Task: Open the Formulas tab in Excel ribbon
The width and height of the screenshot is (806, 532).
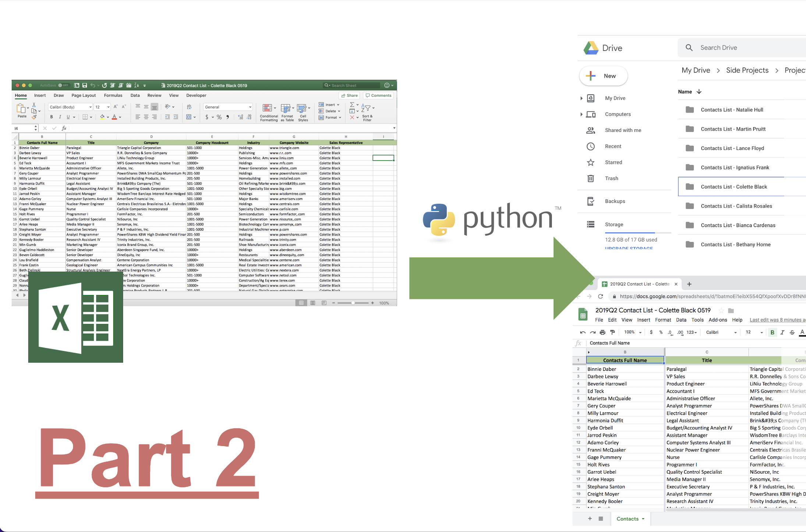Action: click(113, 95)
